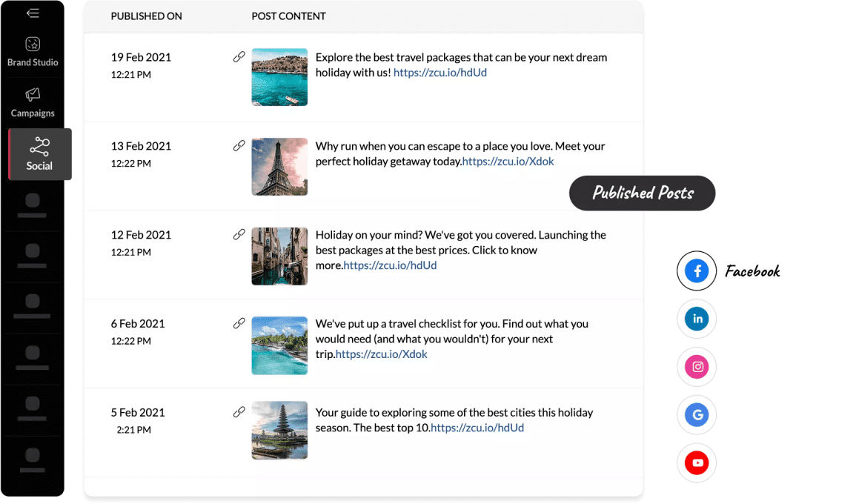The height and width of the screenshot is (504, 856).
Task: Collapse the sidebar with the back arrow icon
Action: (33, 13)
